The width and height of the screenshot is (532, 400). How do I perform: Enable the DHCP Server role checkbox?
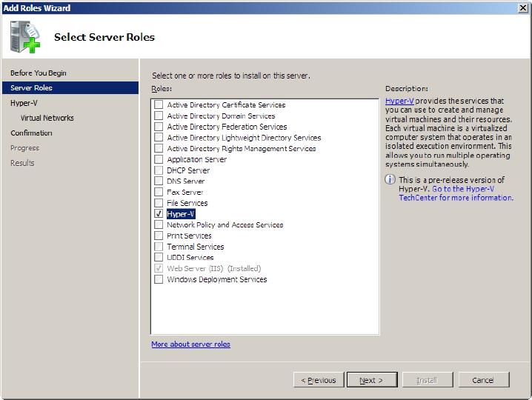pos(159,170)
